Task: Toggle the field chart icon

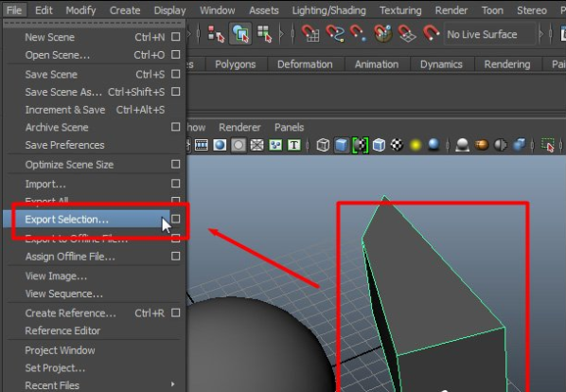Action: 257,145
